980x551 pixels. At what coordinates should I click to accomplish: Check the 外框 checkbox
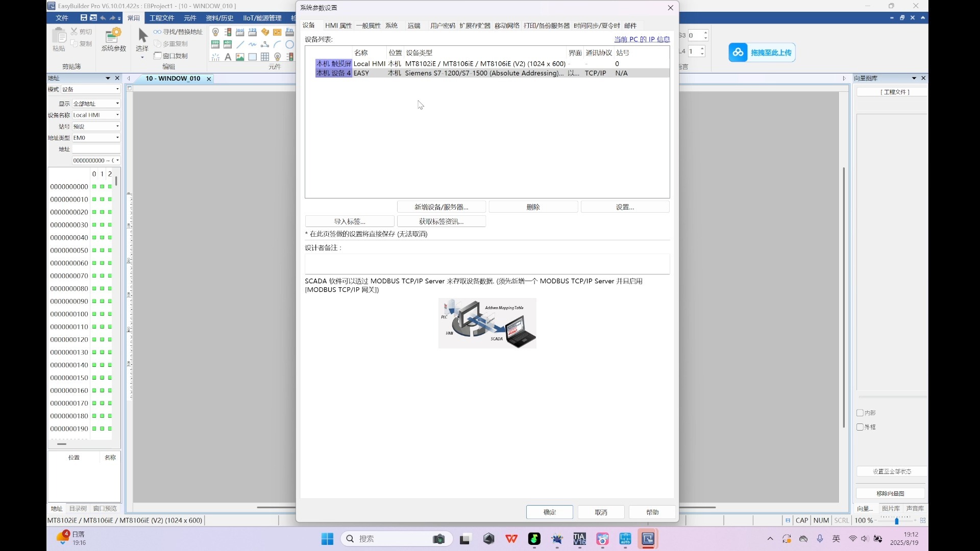860,427
